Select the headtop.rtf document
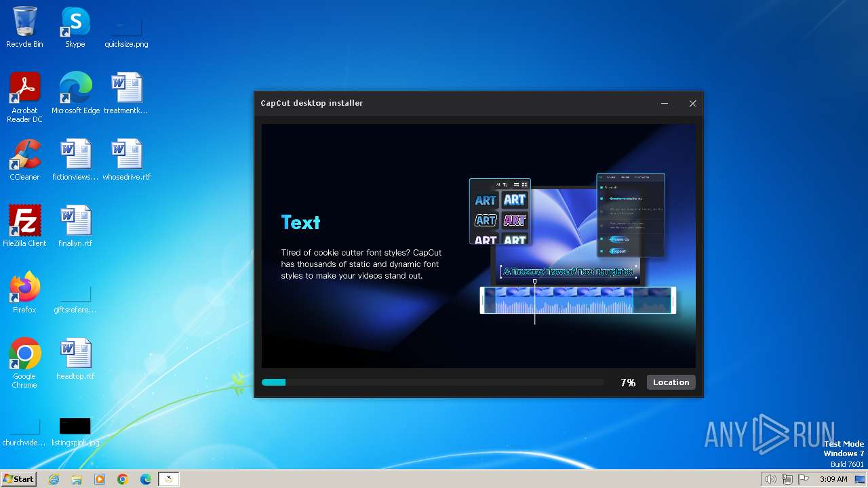This screenshot has width=868, height=488. coord(75,359)
